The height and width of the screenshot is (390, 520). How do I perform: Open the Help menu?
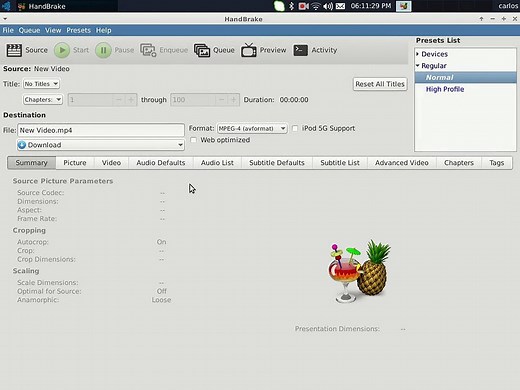point(104,30)
